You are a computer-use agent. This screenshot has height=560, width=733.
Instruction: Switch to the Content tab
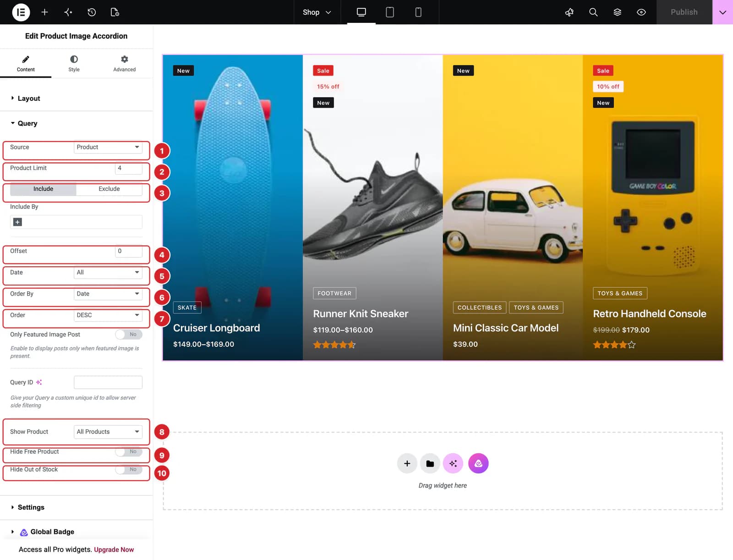26,64
